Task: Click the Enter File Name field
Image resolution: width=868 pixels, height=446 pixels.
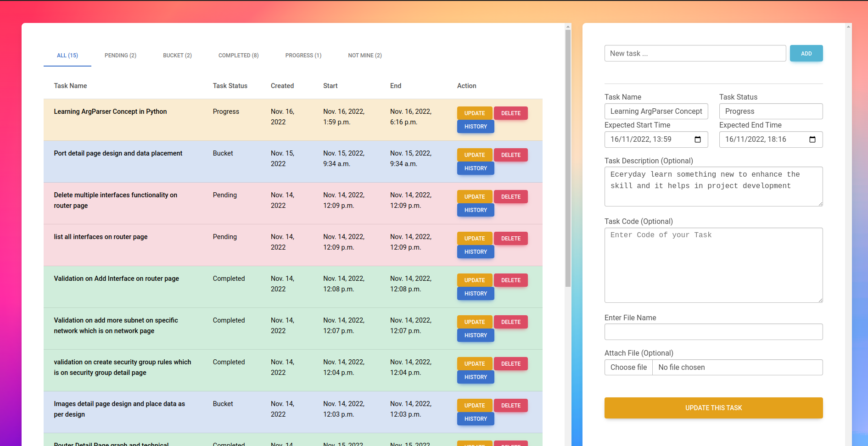Action: click(713, 332)
